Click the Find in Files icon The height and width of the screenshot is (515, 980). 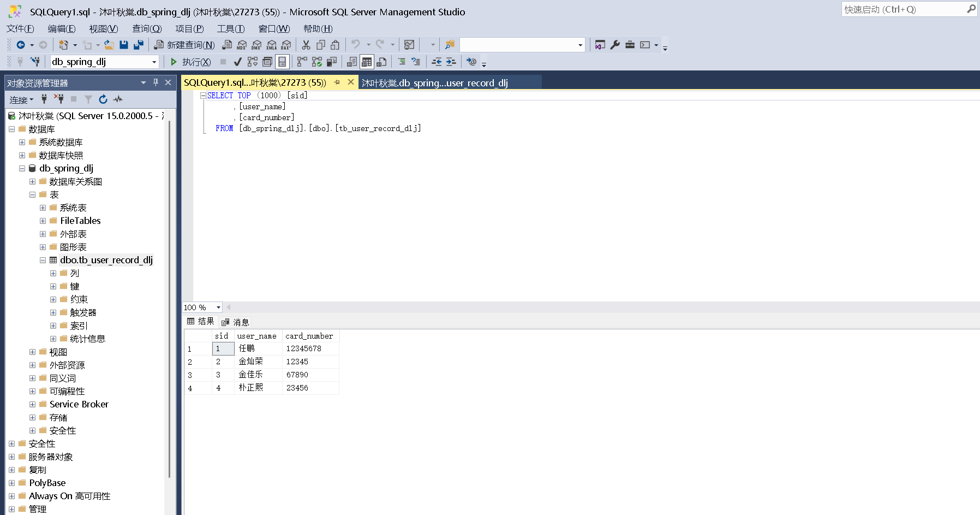(450, 45)
